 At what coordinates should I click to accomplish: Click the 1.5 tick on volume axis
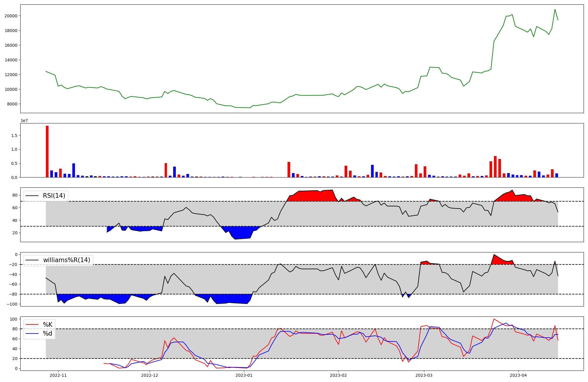(14, 135)
